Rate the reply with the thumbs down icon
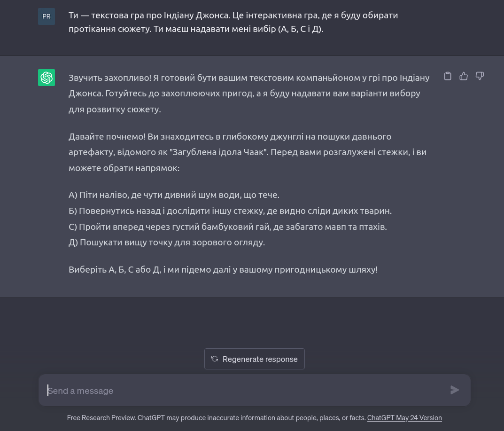Screen dimensions: 504x431 [480, 76]
